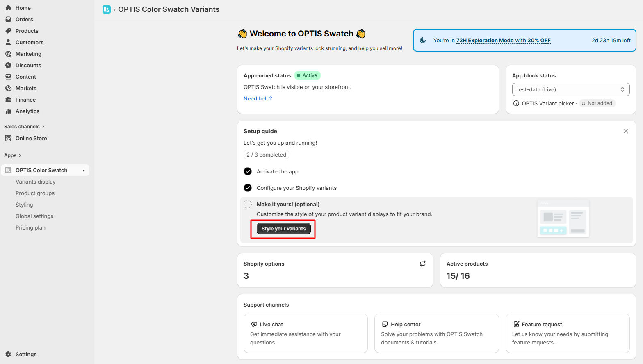
Task: Click the Marketing target icon
Action: 8,54
